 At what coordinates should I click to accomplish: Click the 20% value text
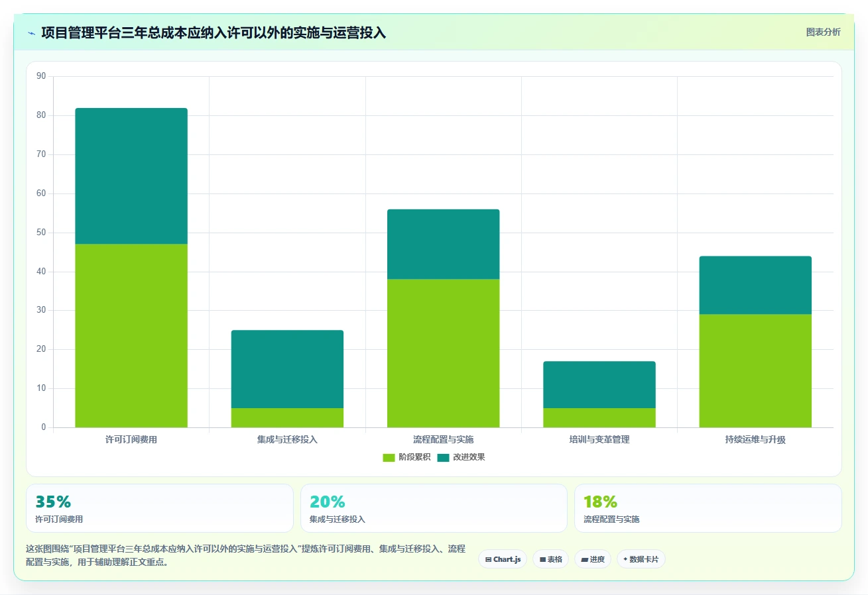[328, 502]
